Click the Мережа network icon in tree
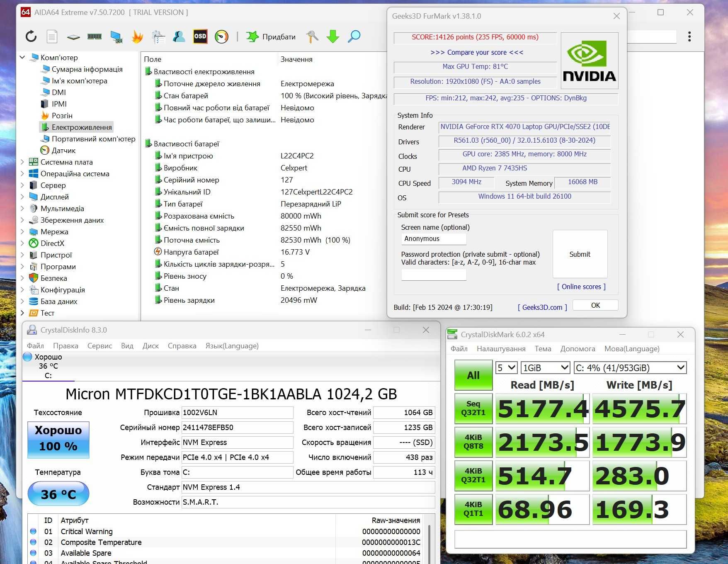 (34, 231)
